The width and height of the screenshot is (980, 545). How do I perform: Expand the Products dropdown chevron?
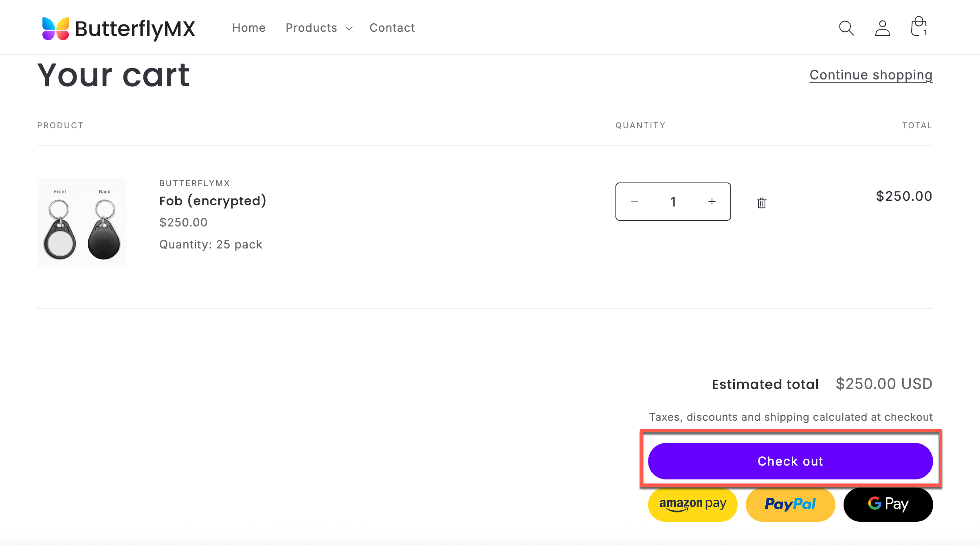pyautogui.click(x=349, y=29)
